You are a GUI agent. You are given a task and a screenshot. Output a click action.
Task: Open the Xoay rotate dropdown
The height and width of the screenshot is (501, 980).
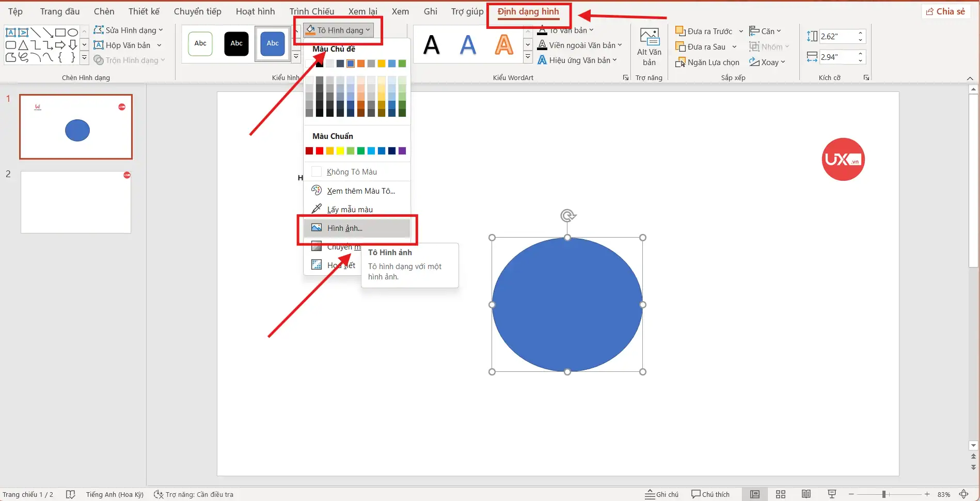pyautogui.click(x=767, y=62)
